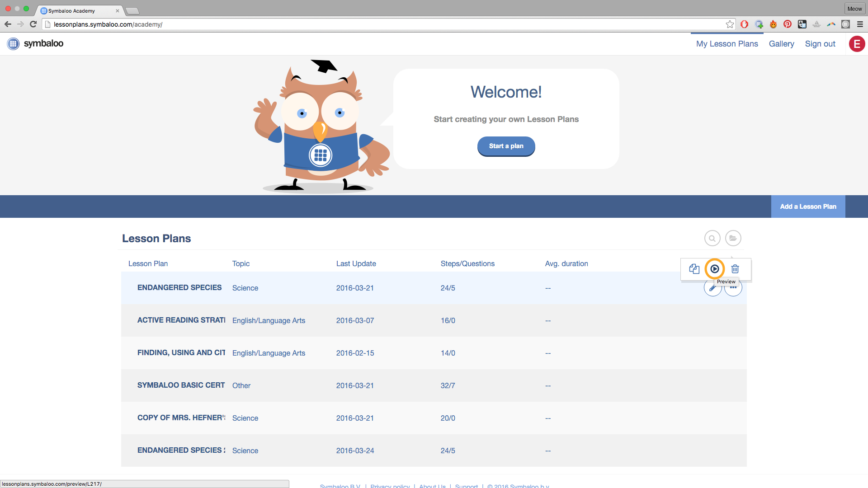The height and width of the screenshot is (488, 868).
Task: Bookmark page with the star icon
Action: [730, 24]
